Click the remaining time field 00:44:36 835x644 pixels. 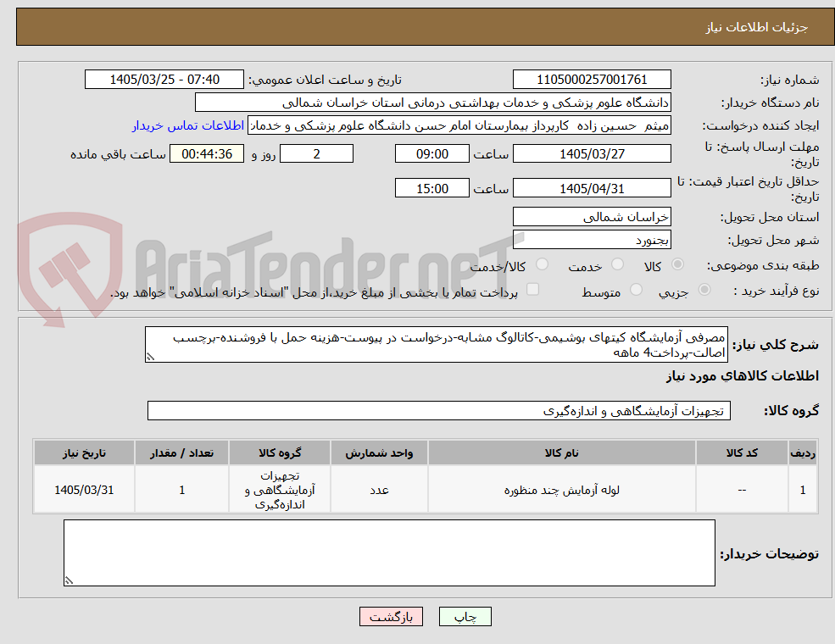coord(207,154)
